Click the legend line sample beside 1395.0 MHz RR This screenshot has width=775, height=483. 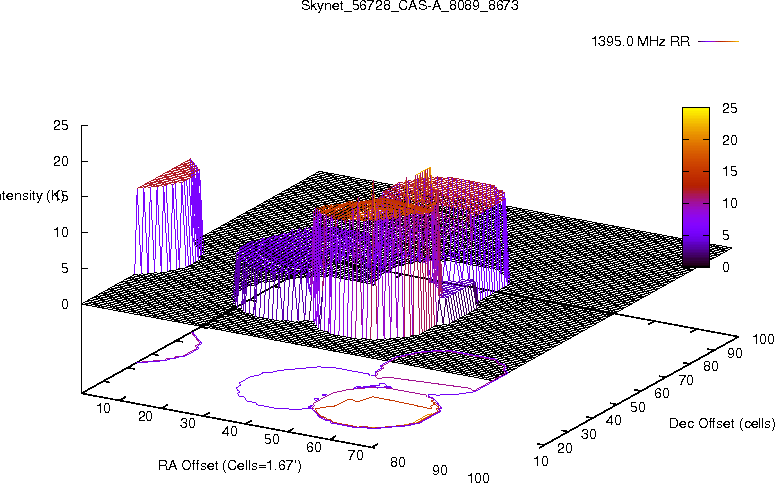718,42
